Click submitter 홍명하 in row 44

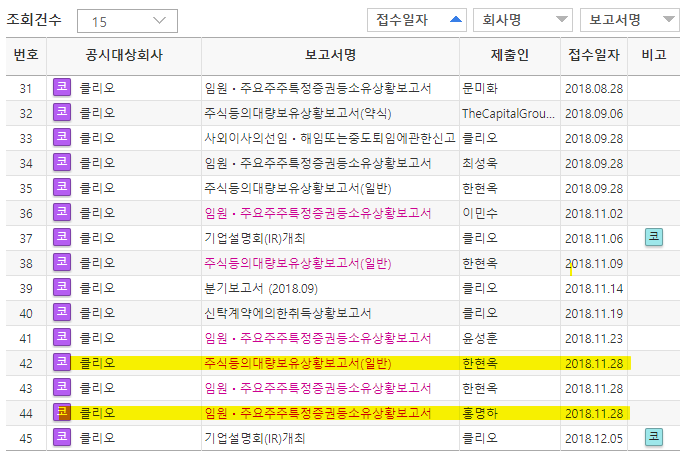coord(480,413)
